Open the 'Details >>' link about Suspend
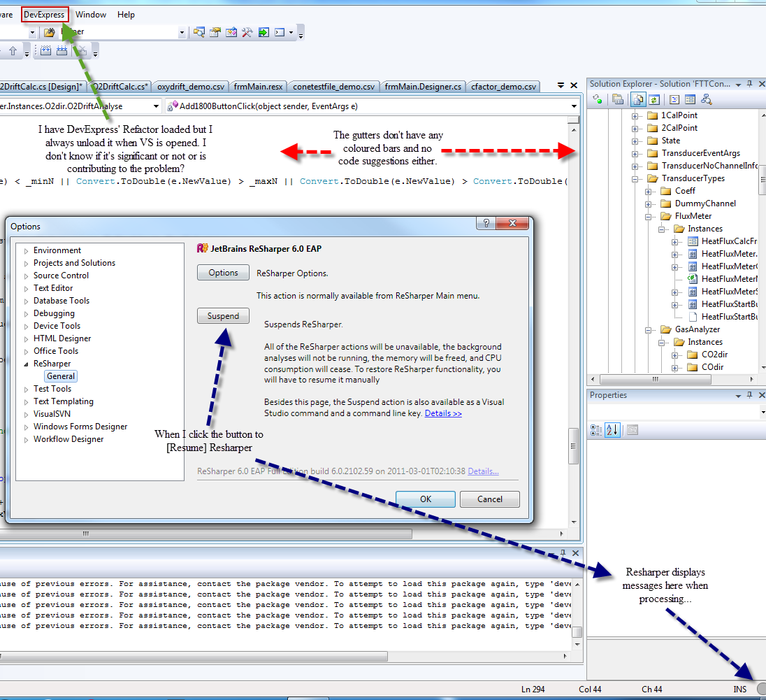This screenshot has width=766, height=700. click(x=443, y=413)
